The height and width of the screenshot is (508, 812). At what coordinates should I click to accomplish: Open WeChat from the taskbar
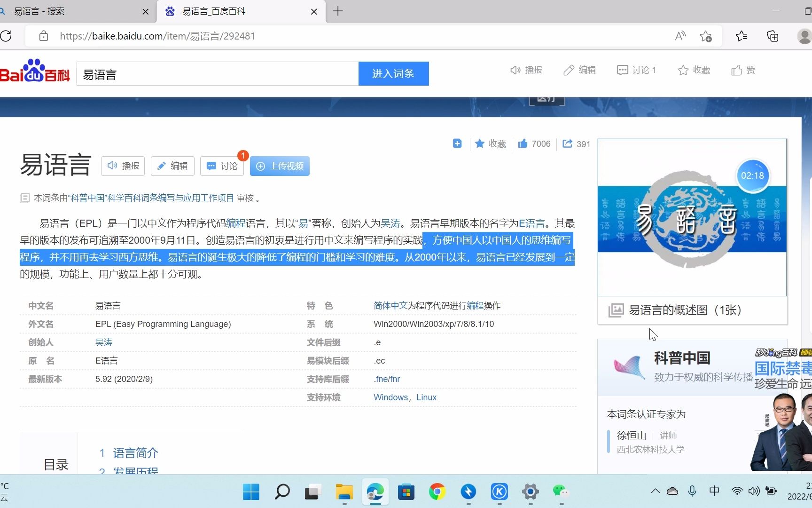(561, 492)
